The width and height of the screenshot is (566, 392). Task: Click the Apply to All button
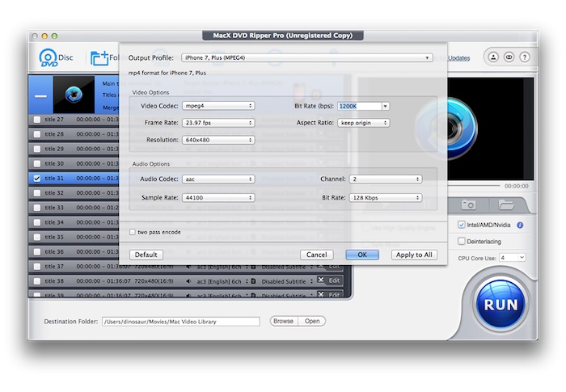click(414, 255)
